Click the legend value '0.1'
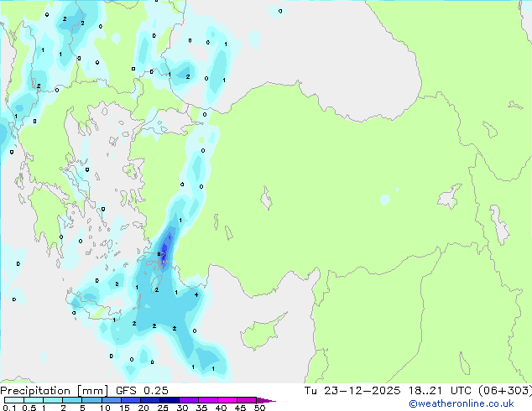Screen dimensions: 532x411 pyautogui.click(x=9, y=408)
